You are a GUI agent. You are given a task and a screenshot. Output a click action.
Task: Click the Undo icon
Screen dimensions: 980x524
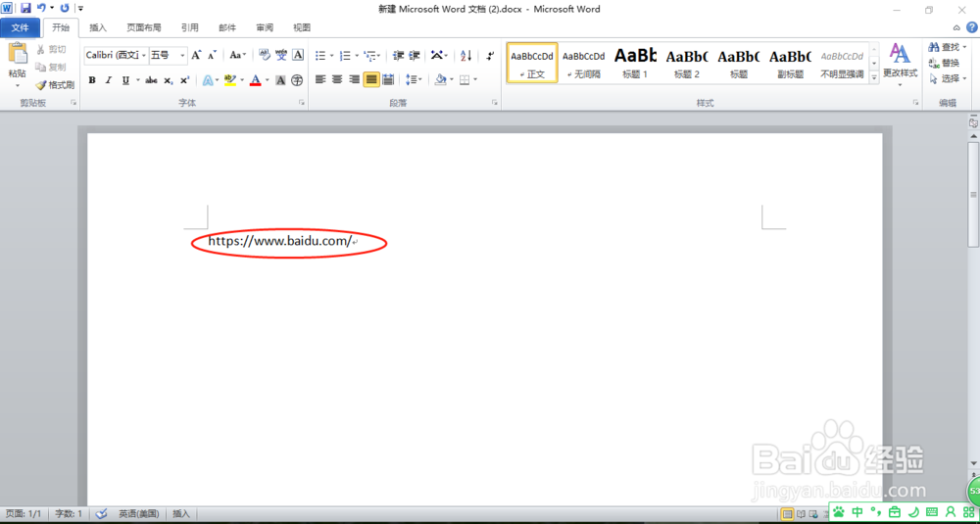click(41, 8)
